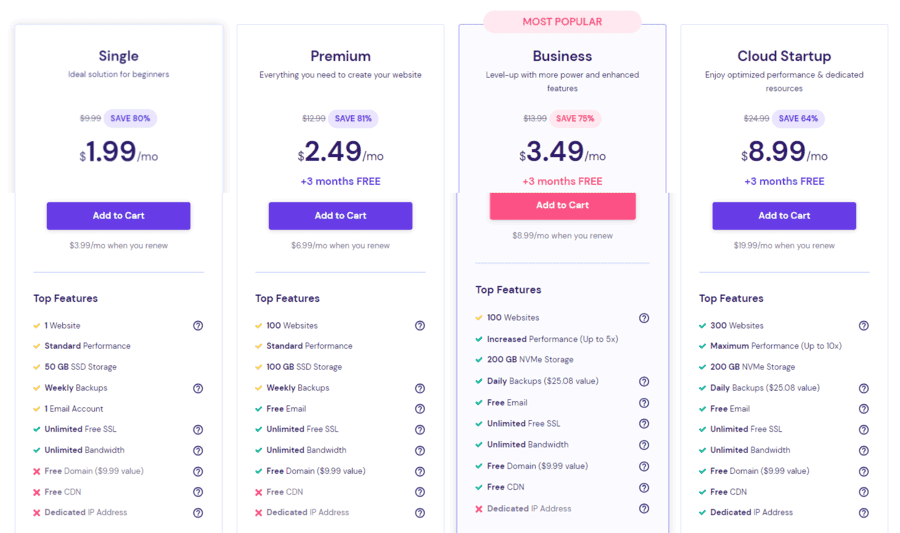
Task: Click the SAVE 64% badge
Action: click(798, 119)
